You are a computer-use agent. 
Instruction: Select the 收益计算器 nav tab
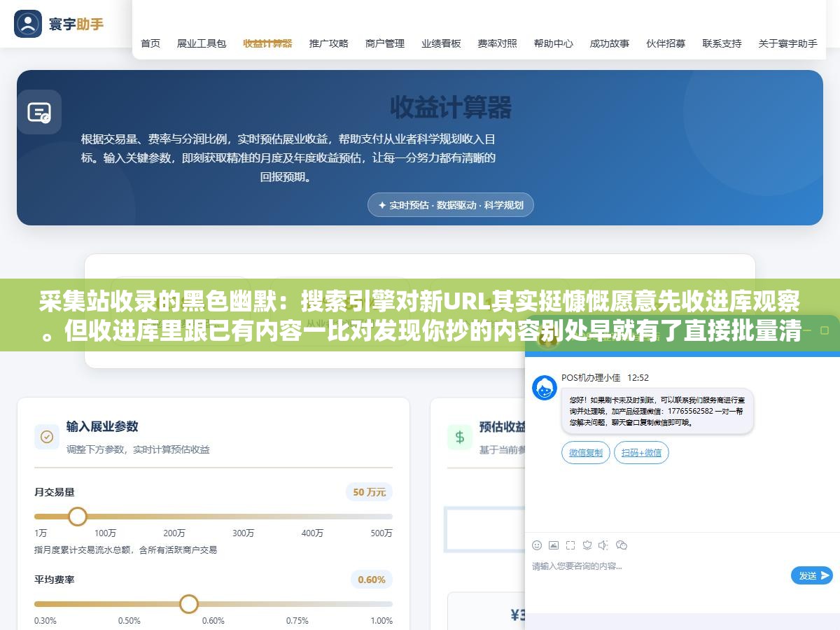[x=267, y=43]
